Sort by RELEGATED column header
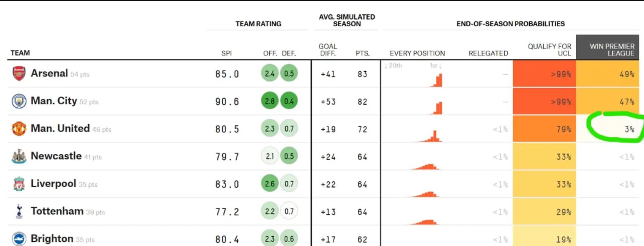Image resolution: width=644 pixels, height=246 pixels. click(488, 53)
